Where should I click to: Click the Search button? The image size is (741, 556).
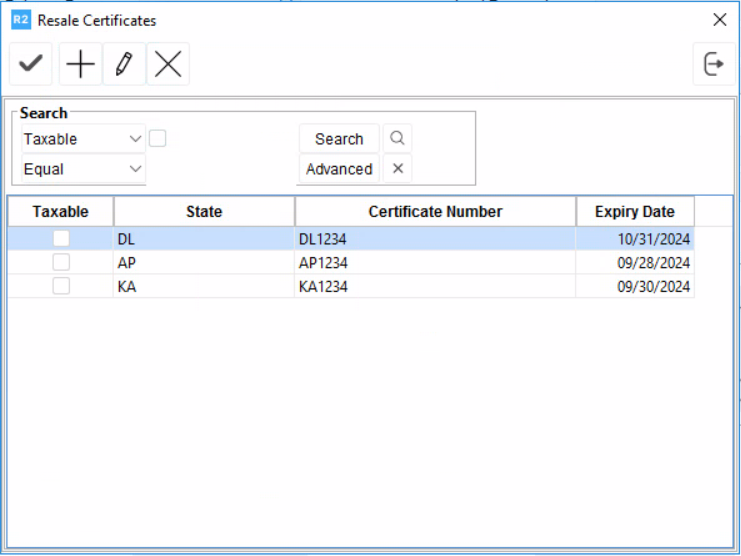tap(339, 139)
